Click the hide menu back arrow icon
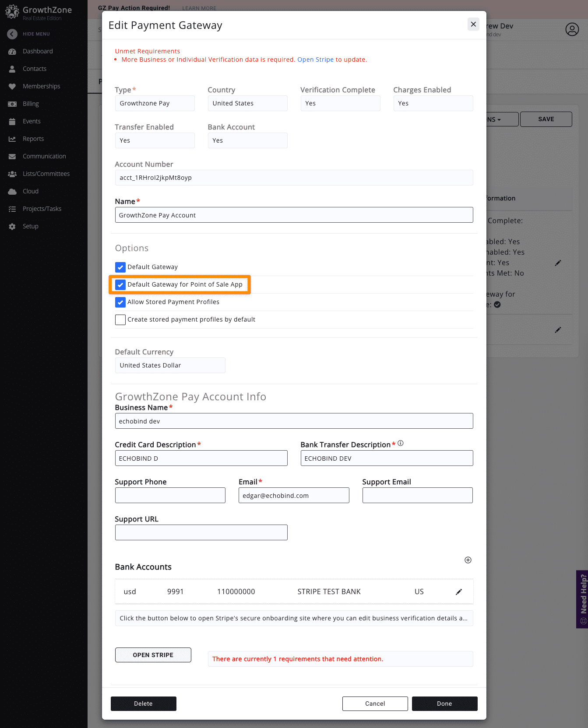Image resolution: width=588 pixels, height=728 pixels. click(12, 34)
